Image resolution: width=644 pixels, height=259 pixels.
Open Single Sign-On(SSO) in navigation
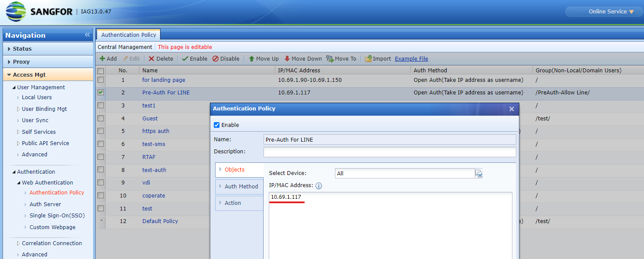(57, 216)
